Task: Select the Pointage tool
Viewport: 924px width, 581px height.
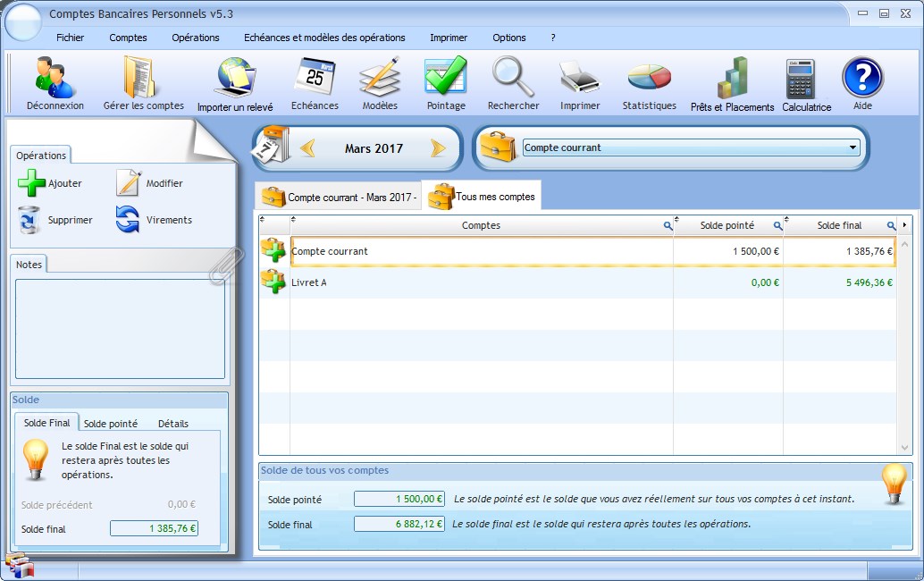Action: click(x=445, y=80)
